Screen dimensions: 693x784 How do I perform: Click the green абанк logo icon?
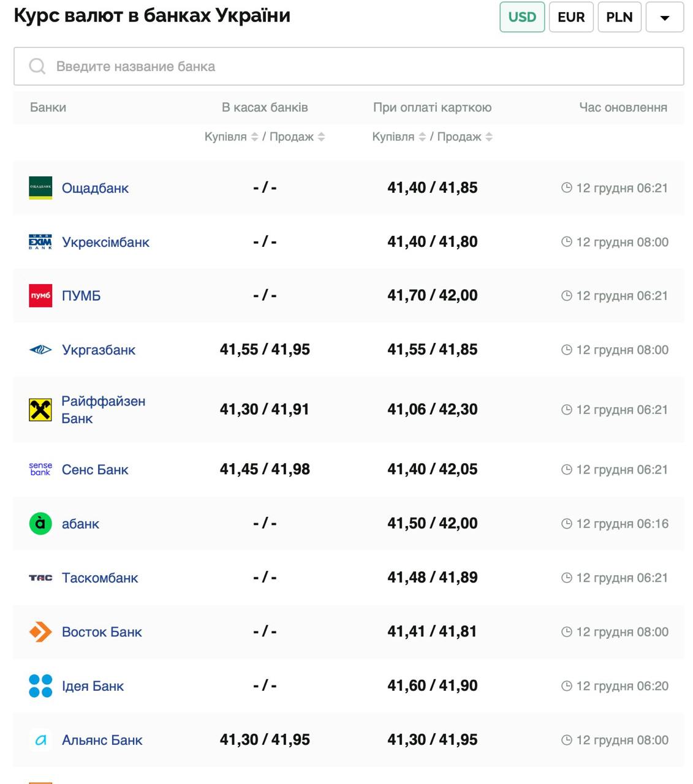tap(40, 523)
